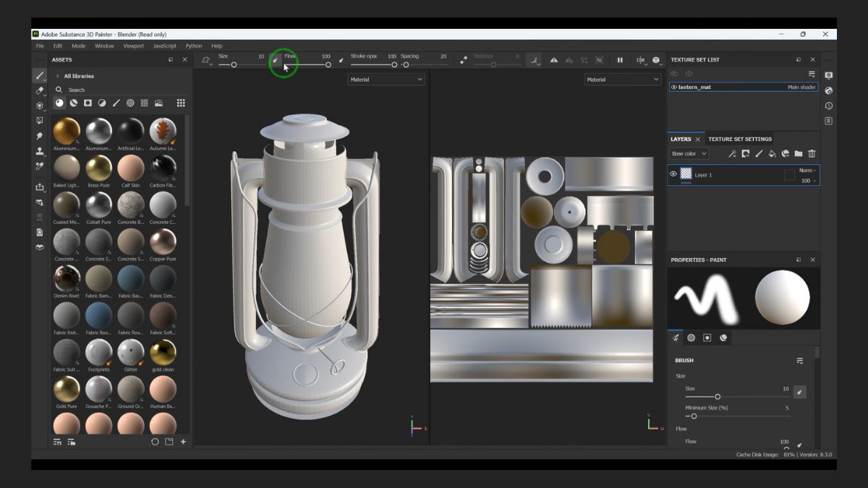Image resolution: width=868 pixels, height=488 pixels.
Task: Open the brush preset dropdown in the toolbar
Action: click(x=207, y=61)
